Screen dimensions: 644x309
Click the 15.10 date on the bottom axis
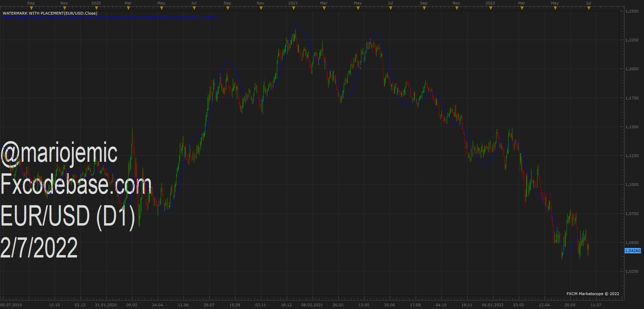54,305
